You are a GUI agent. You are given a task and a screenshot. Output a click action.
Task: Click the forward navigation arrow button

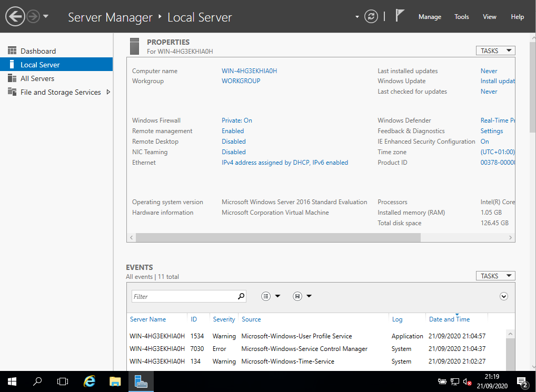(x=33, y=16)
